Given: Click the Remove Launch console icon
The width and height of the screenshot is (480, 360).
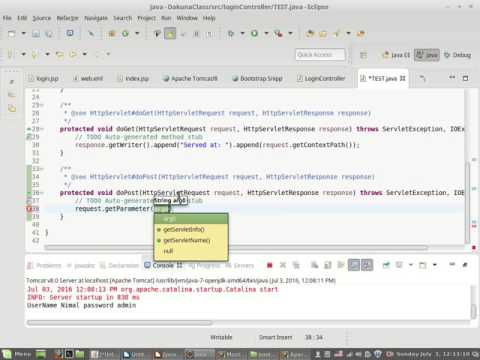Looking at the screenshot, I should 283,265.
